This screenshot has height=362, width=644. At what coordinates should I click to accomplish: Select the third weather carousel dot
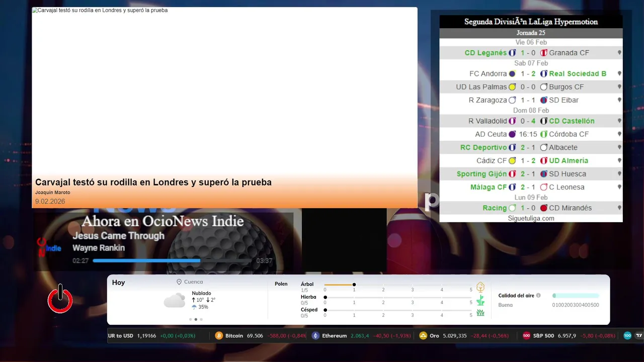(201, 319)
